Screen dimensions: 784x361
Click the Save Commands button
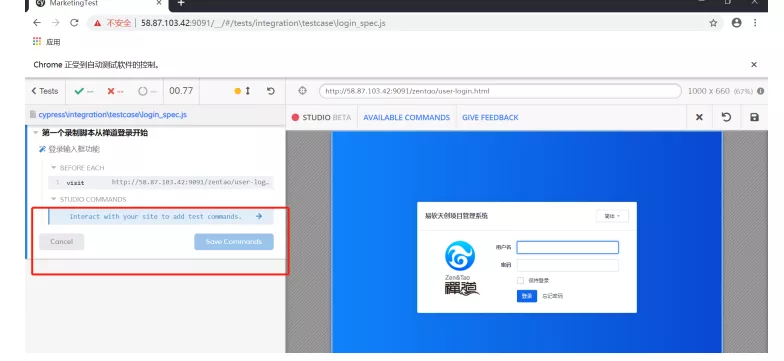(x=234, y=242)
